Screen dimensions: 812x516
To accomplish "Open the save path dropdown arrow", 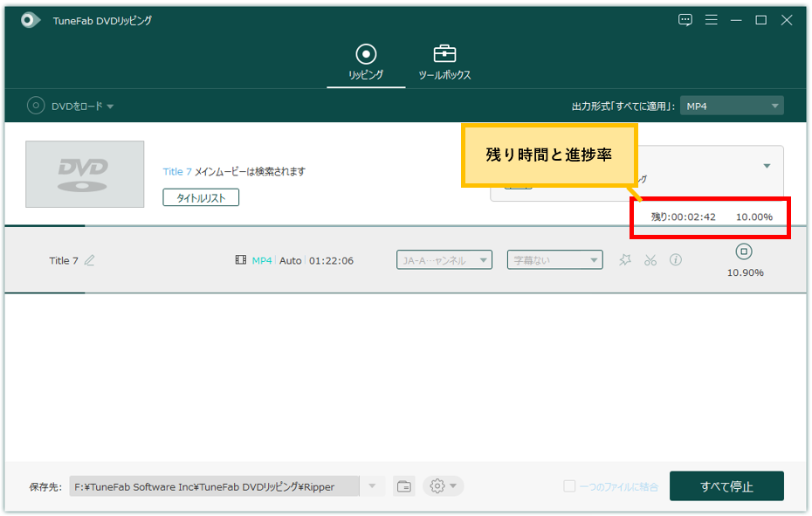I will pos(372,486).
